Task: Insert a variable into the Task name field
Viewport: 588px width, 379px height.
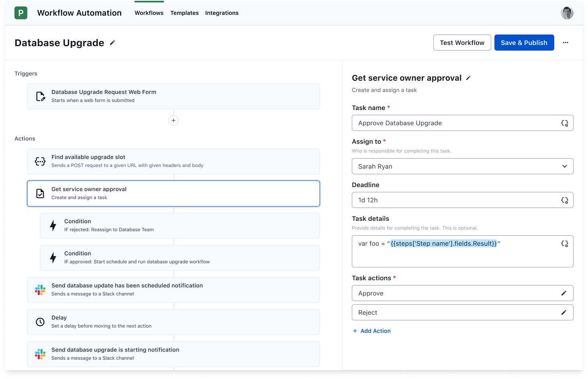Action: [565, 123]
